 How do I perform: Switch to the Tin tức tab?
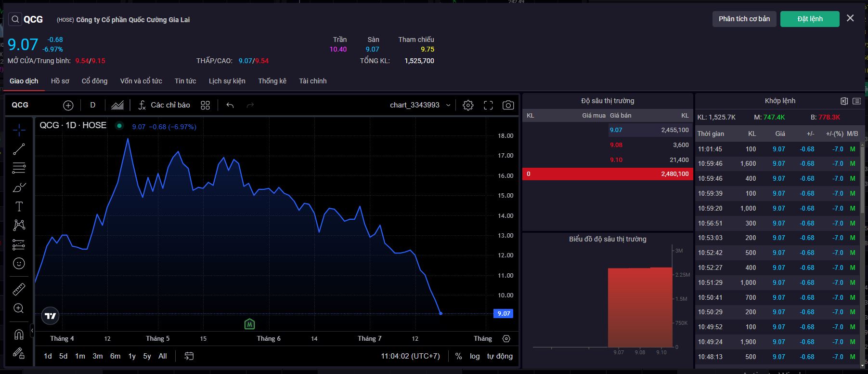[x=185, y=81]
